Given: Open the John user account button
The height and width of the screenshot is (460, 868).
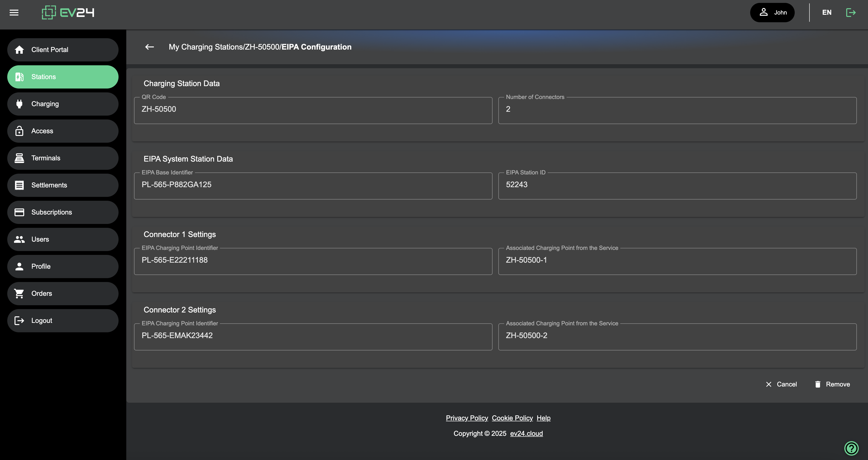Looking at the screenshot, I should pyautogui.click(x=772, y=13).
